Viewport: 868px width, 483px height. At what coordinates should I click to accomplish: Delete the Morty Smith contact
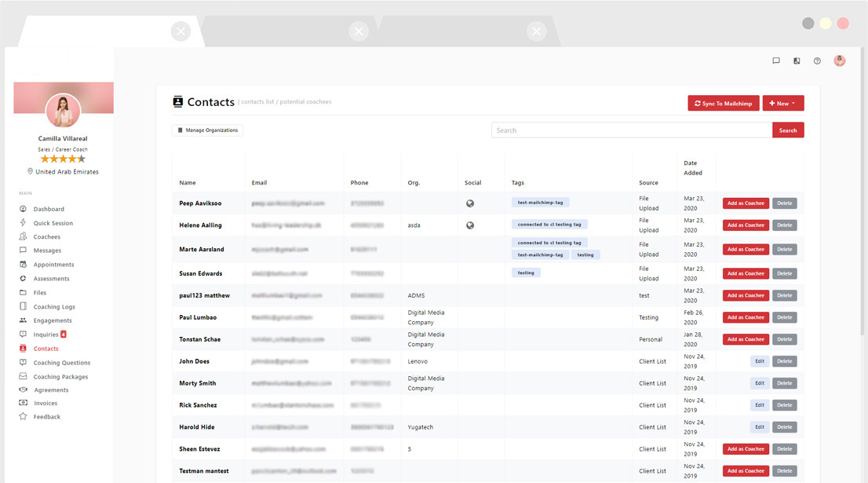(784, 383)
